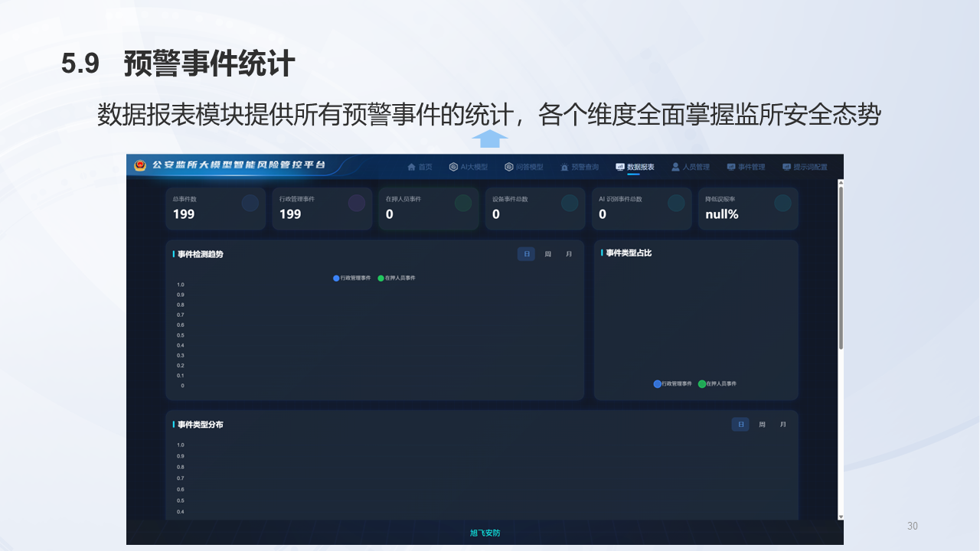Select 月 in 事件检测趋势 panel
Viewport: 980px width, 551px height.
(x=569, y=254)
